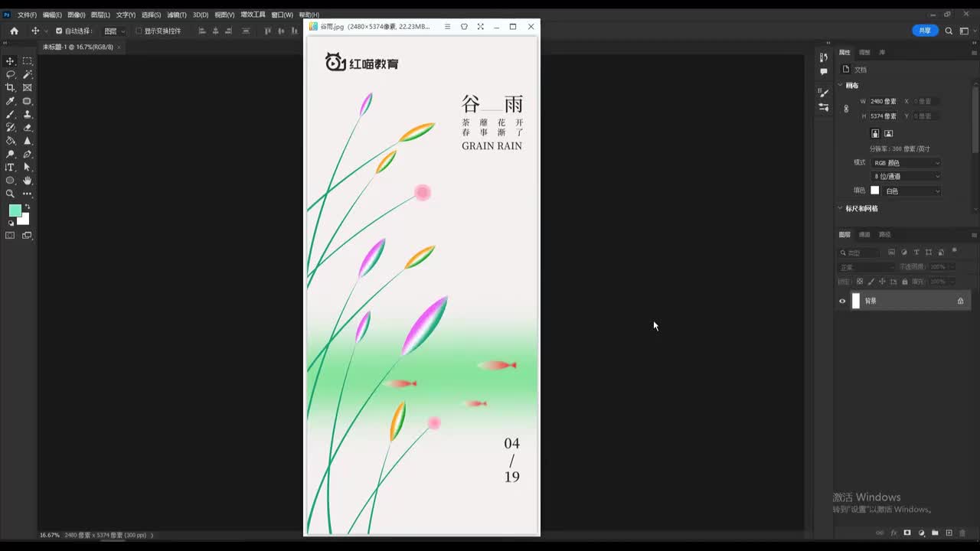Select the Frame tool
980x551 pixels.
(27, 87)
